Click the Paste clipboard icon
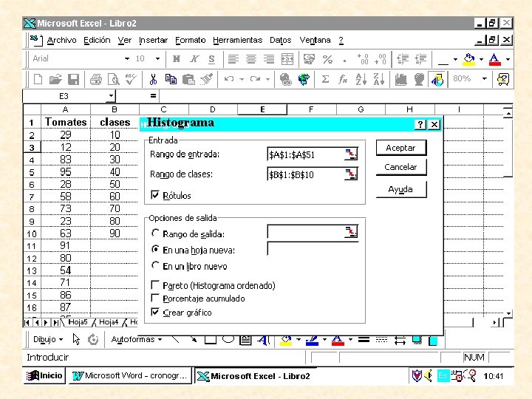The image size is (532, 399). [x=188, y=79]
